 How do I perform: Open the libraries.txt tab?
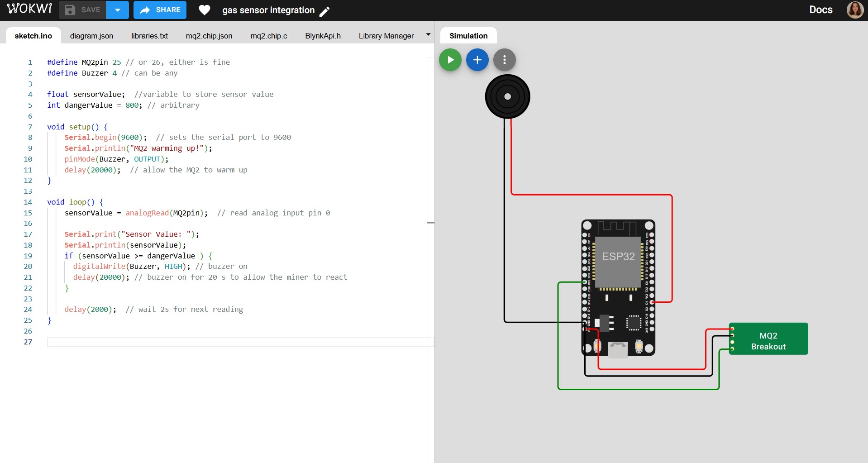coord(150,36)
